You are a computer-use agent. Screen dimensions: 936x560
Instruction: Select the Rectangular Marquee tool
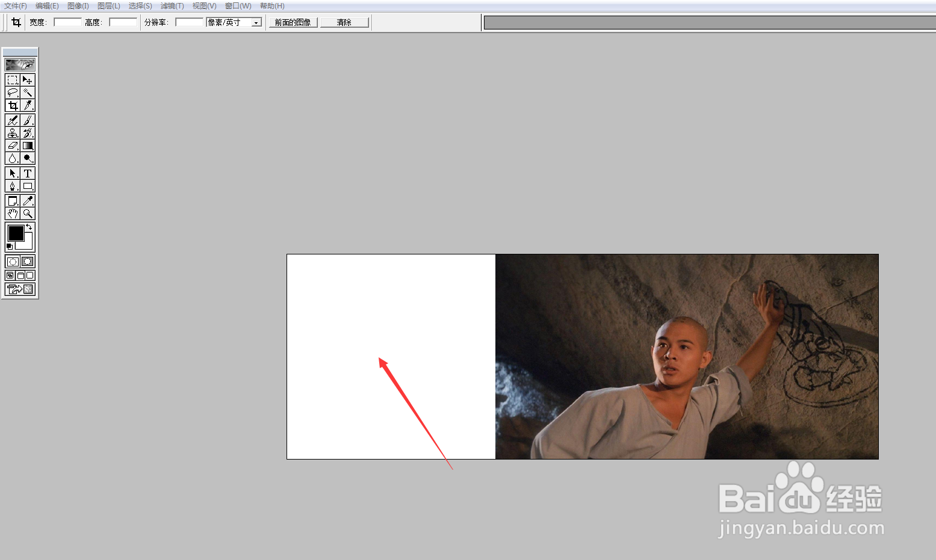(13, 80)
